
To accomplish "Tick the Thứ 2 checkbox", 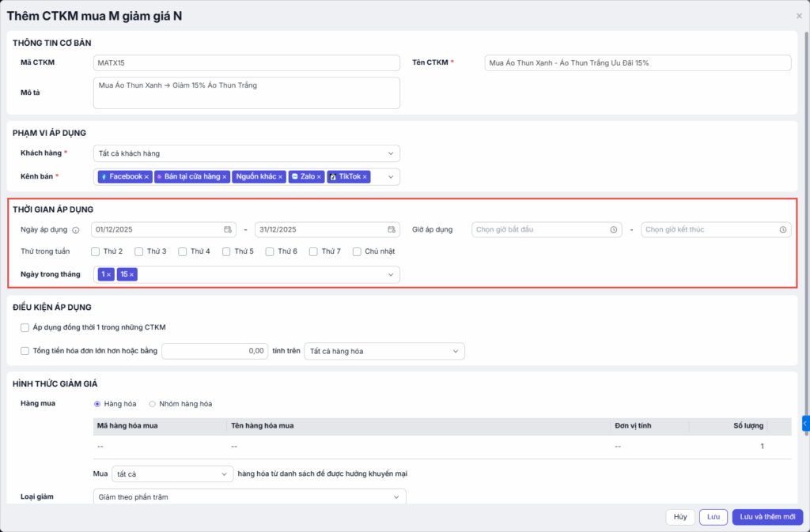I will (x=96, y=251).
